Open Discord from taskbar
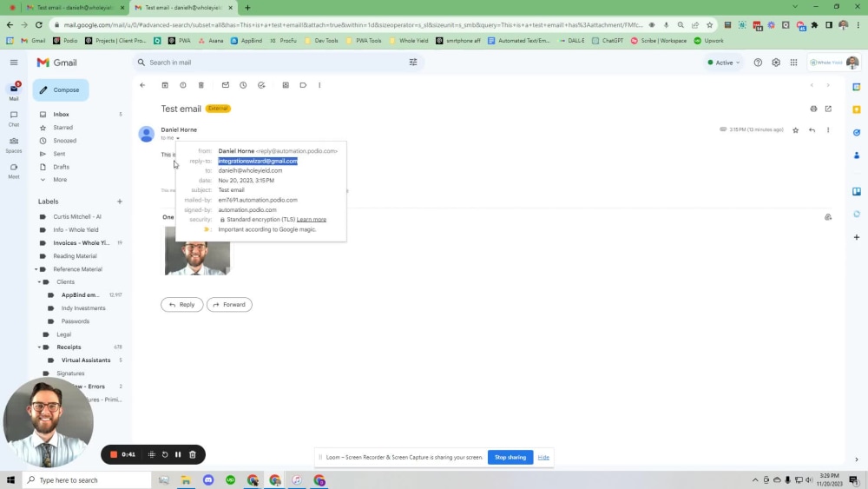The width and height of the screenshot is (868, 489). point(208,480)
